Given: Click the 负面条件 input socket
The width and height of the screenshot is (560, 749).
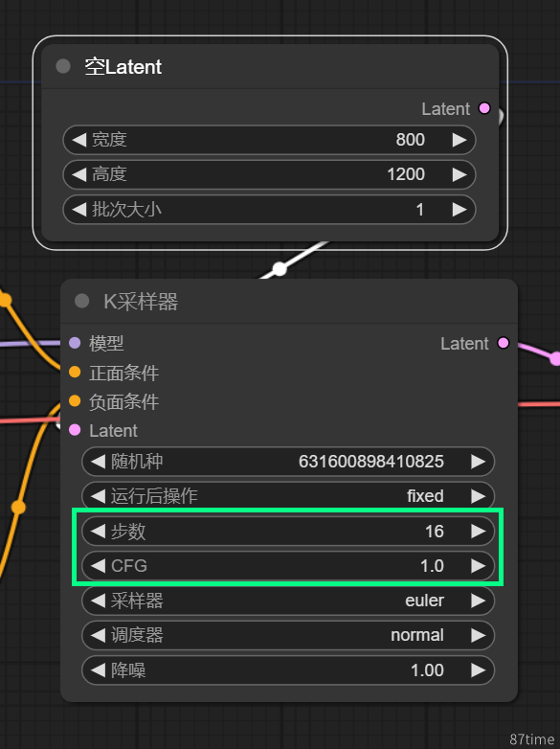Looking at the screenshot, I should (x=75, y=400).
